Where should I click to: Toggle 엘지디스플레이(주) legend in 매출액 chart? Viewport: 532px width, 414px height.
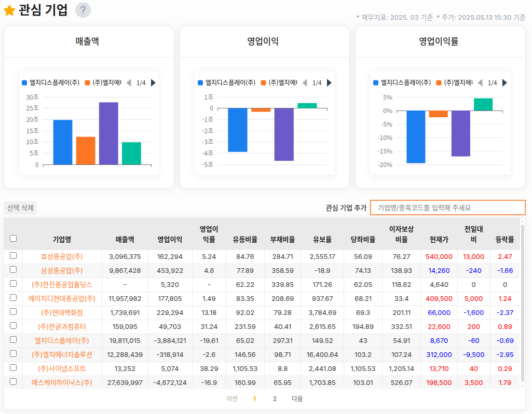click(x=50, y=82)
